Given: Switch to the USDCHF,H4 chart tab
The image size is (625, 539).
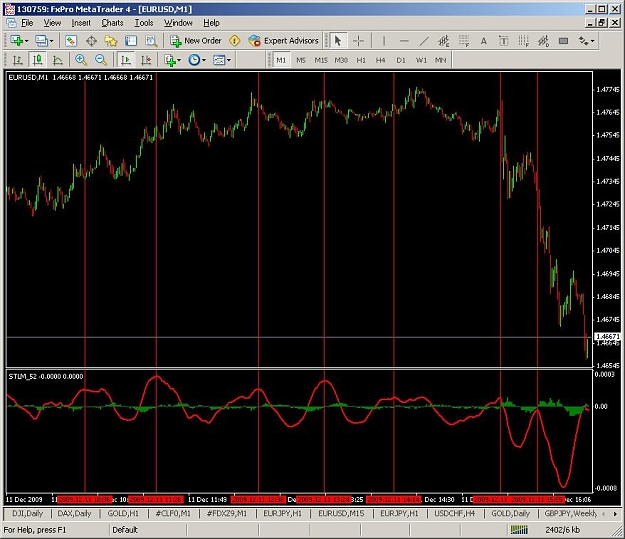Looking at the screenshot, I should tap(454, 513).
